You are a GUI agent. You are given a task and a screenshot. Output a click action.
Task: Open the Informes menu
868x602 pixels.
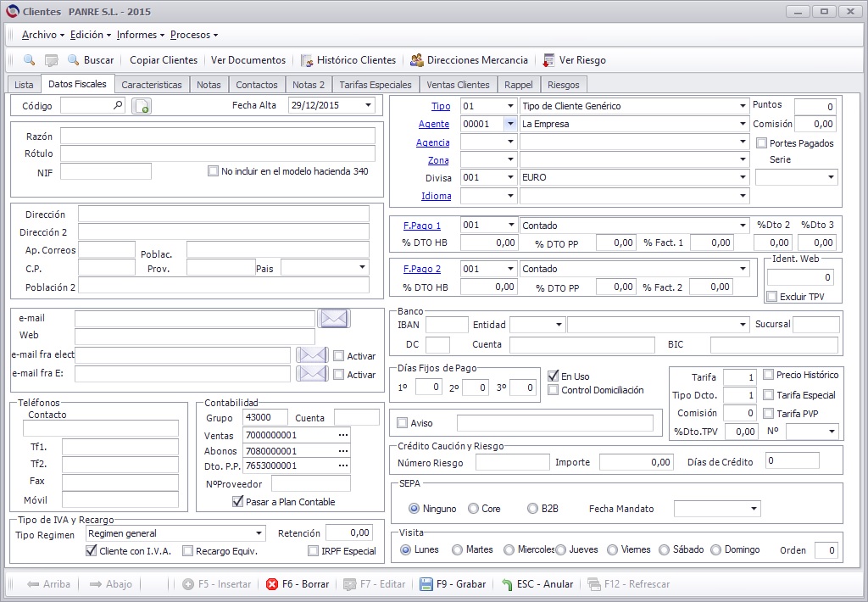coord(140,34)
